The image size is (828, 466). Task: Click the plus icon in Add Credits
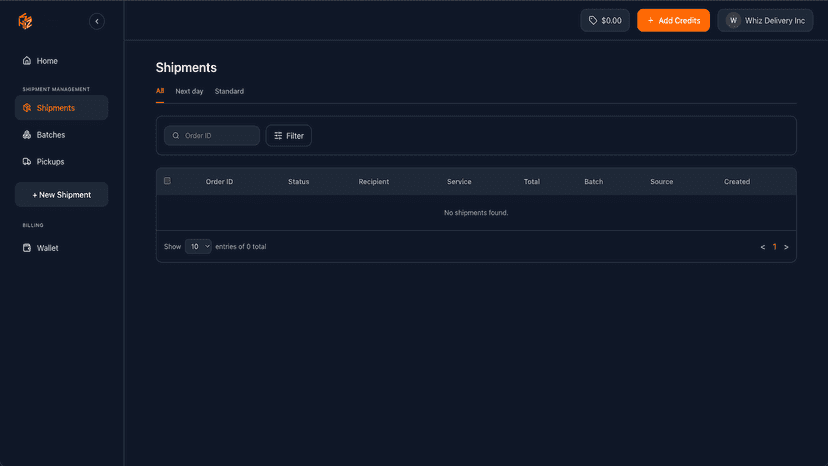(651, 21)
